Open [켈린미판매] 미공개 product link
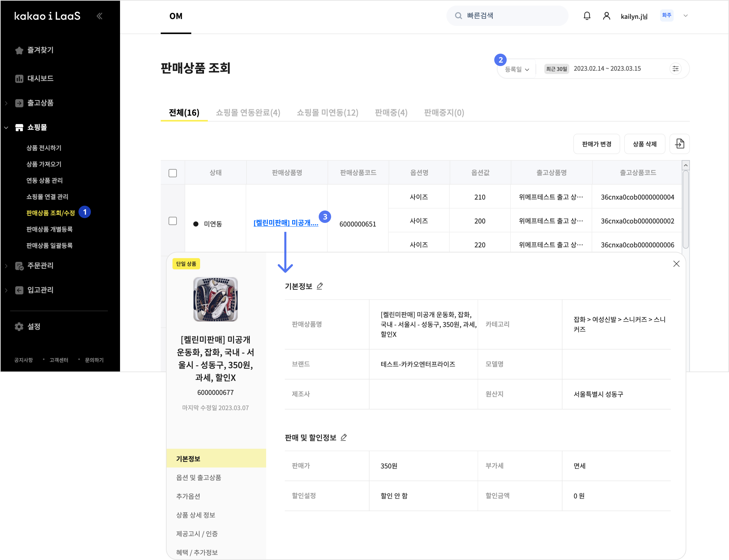The image size is (729, 560). click(x=285, y=223)
